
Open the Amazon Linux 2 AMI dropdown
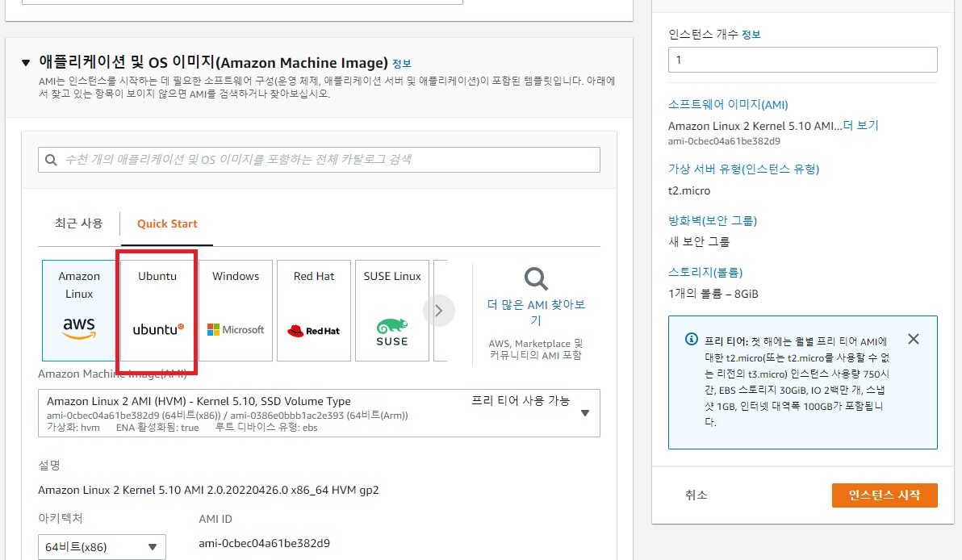click(319, 413)
